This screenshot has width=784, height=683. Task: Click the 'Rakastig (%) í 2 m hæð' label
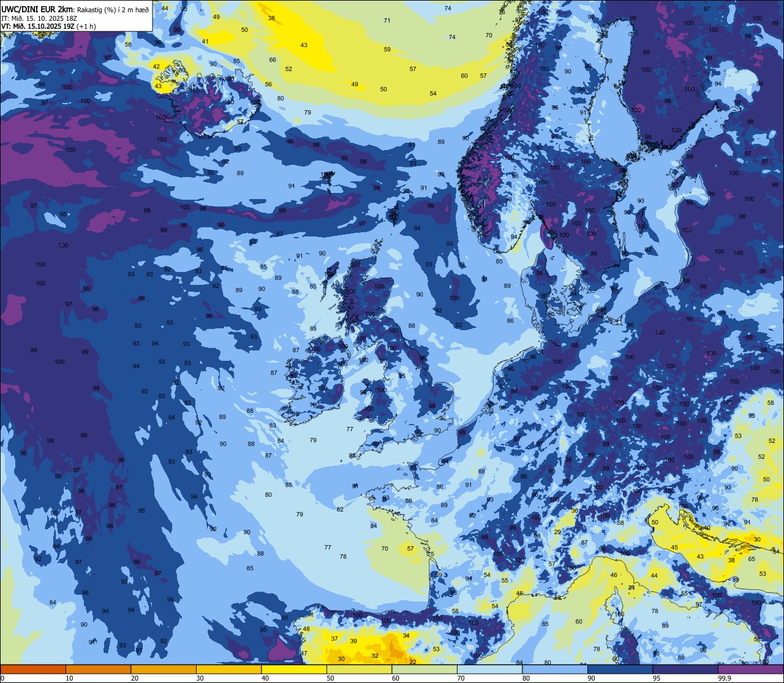coord(113,9)
